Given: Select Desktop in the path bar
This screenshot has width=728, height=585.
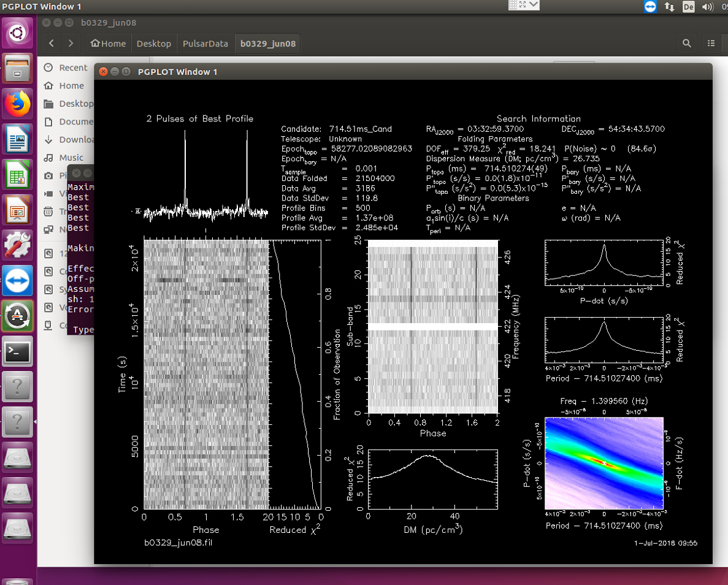Looking at the screenshot, I should point(154,43).
